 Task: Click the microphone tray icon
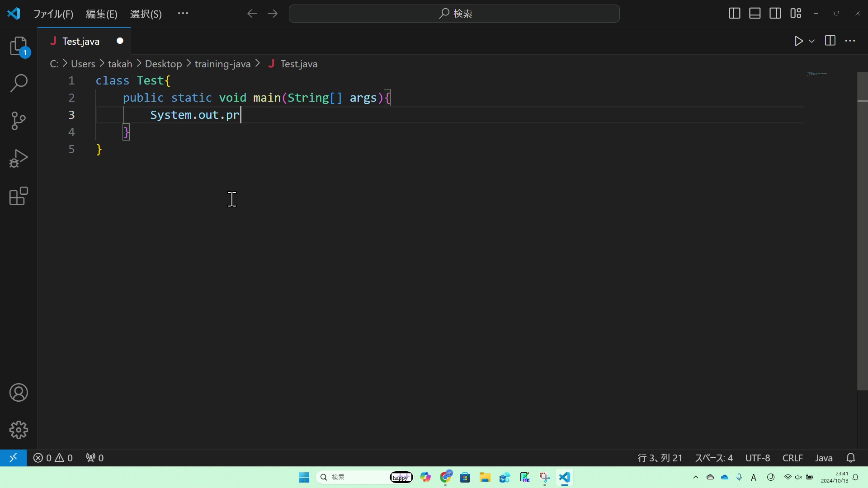click(739, 477)
